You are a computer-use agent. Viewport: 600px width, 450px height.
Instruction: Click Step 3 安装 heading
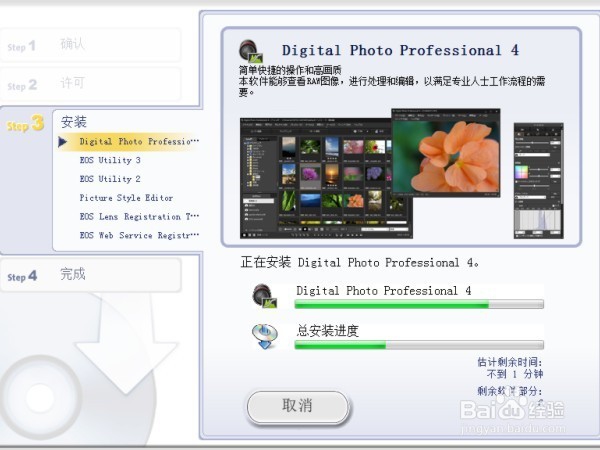click(x=74, y=122)
